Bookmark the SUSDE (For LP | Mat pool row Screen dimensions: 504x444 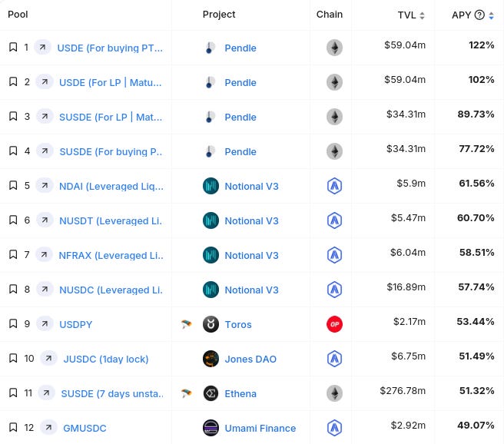(x=13, y=116)
